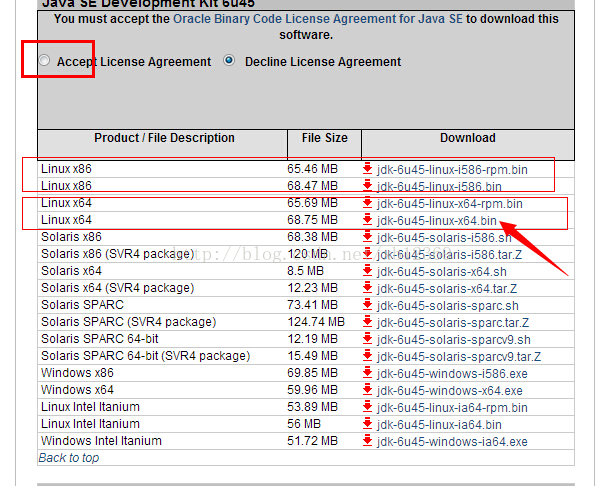
Task: Click download icon for jdk-6u45-linux-i586.bin
Action: (367, 186)
